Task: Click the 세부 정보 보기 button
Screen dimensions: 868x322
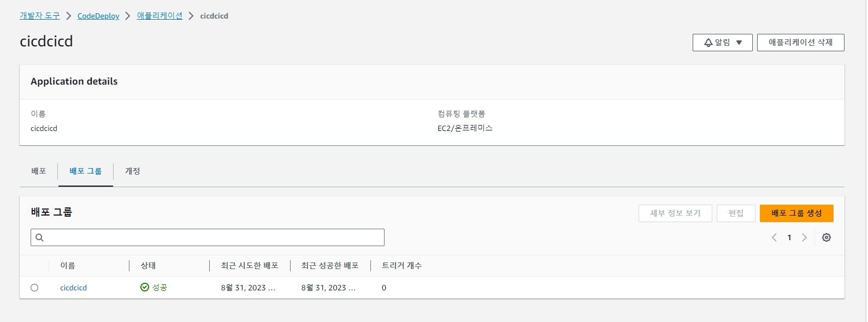Action: pyautogui.click(x=675, y=213)
